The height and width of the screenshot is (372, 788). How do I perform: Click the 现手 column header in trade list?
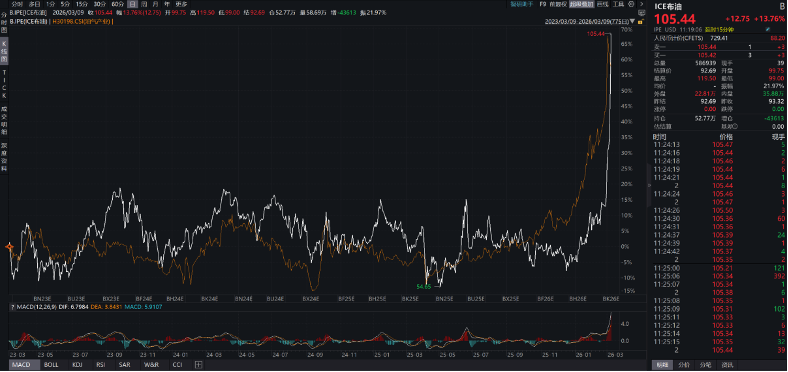[x=778, y=137]
